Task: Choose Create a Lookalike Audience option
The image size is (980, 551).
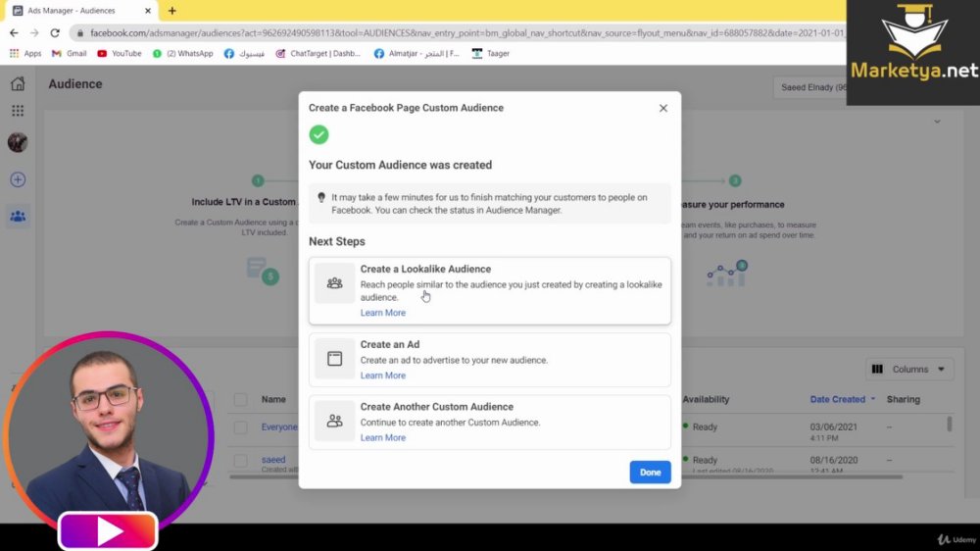Action: coord(489,291)
